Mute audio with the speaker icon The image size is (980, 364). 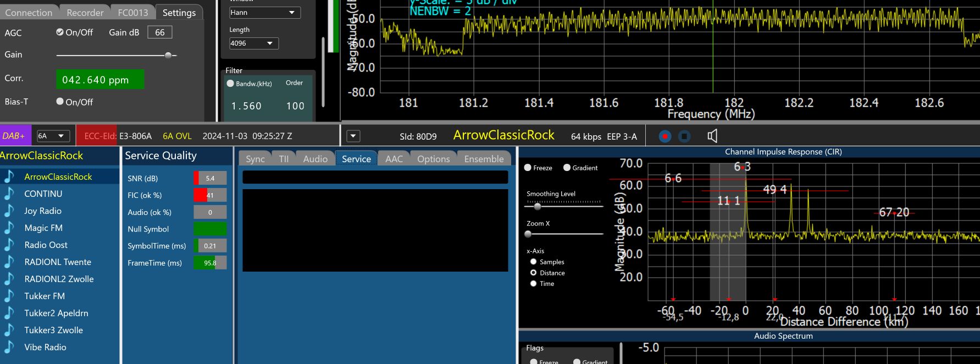click(x=712, y=136)
